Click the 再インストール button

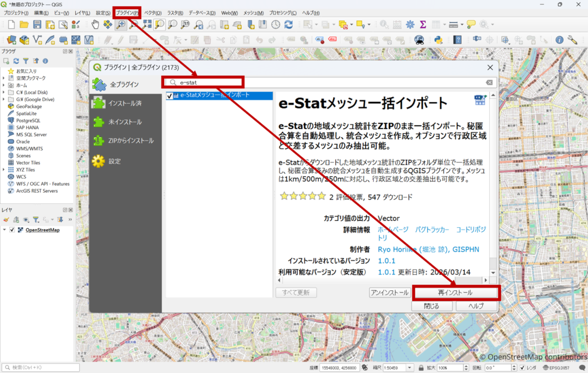455,293
